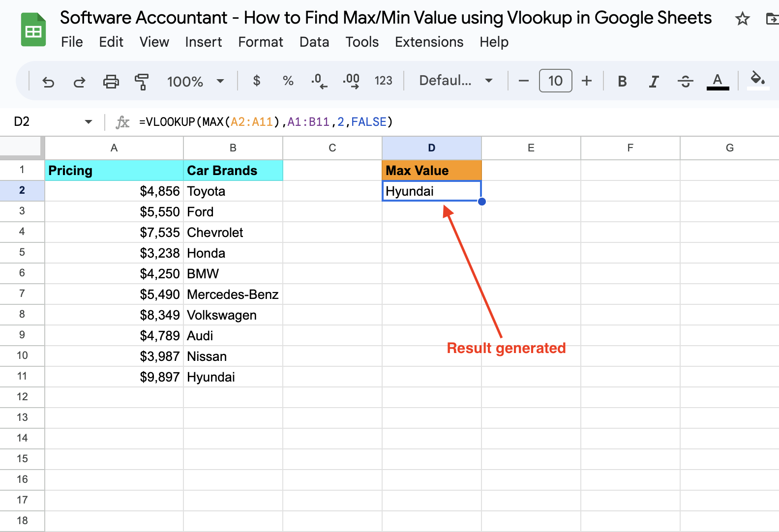This screenshot has height=532, width=779.
Task: Select column E header
Action: tap(531, 148)
